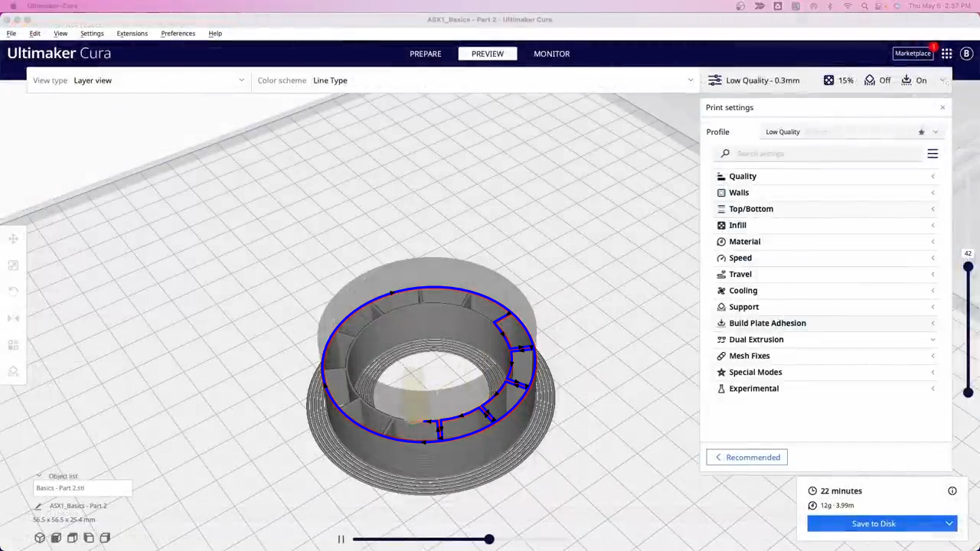Select the Mirror tool
Viewport: 980px width, 551px height.
pos(13,318)
